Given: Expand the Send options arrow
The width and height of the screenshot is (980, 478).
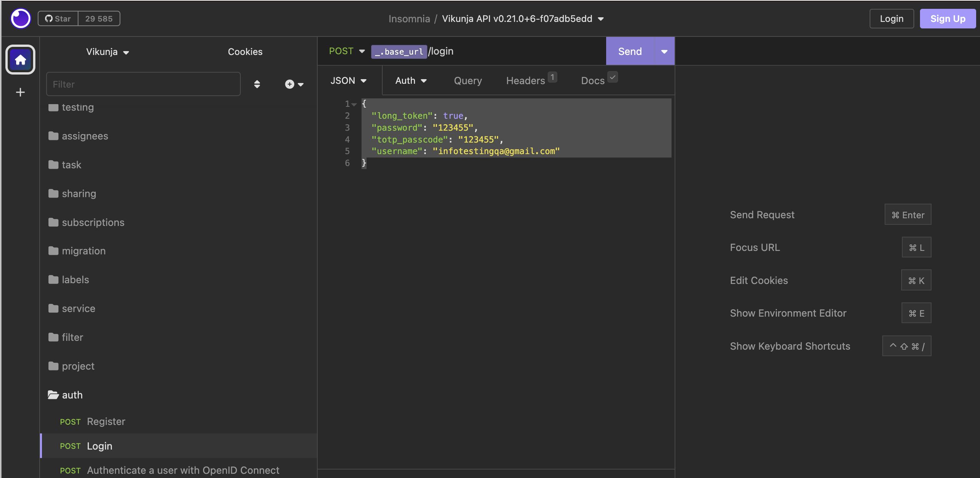Looking at the screenshot, I should tap(664, 51).
